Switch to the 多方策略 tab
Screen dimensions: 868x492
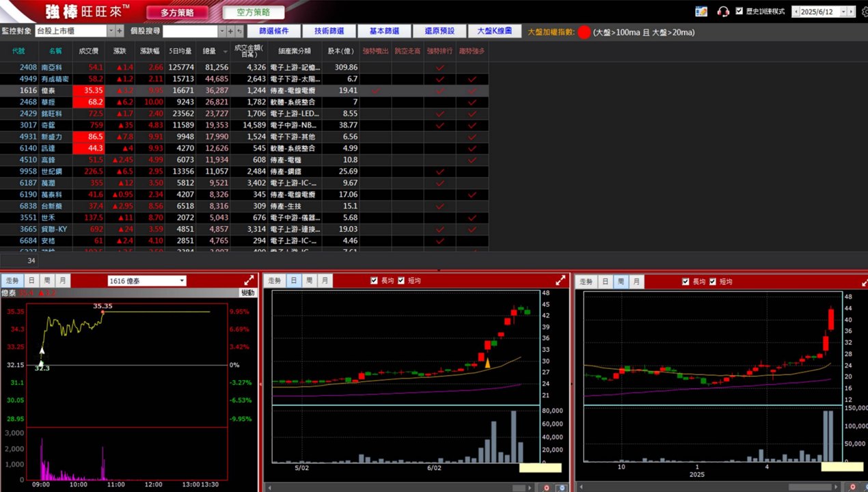pyautogui.click(x=177, y=12)
